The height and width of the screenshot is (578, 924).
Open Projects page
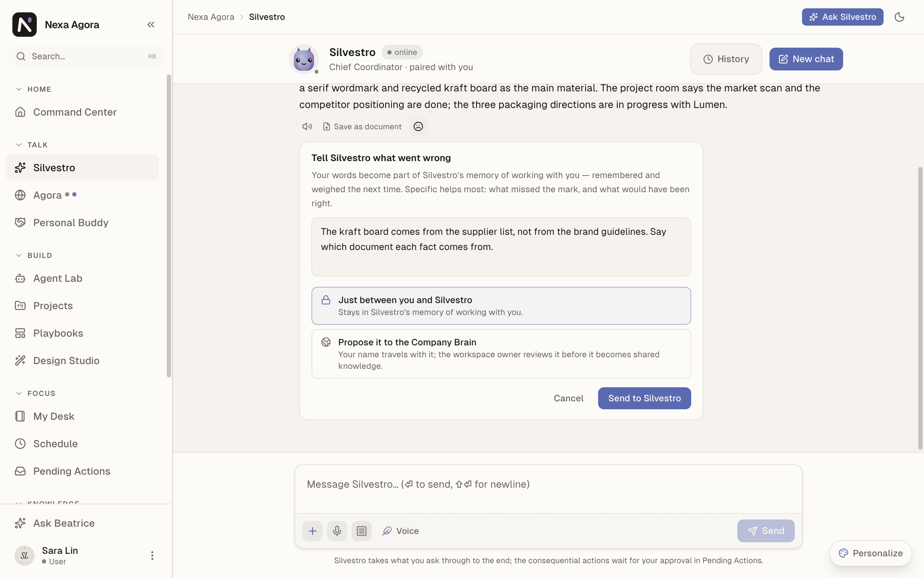pos(82,306)
